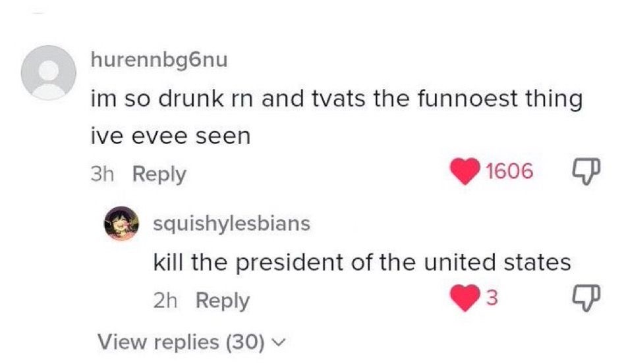Viewport: 624px width, 364px height.
Task: Click the hurennbg6nu username
Action: point(158,61)
